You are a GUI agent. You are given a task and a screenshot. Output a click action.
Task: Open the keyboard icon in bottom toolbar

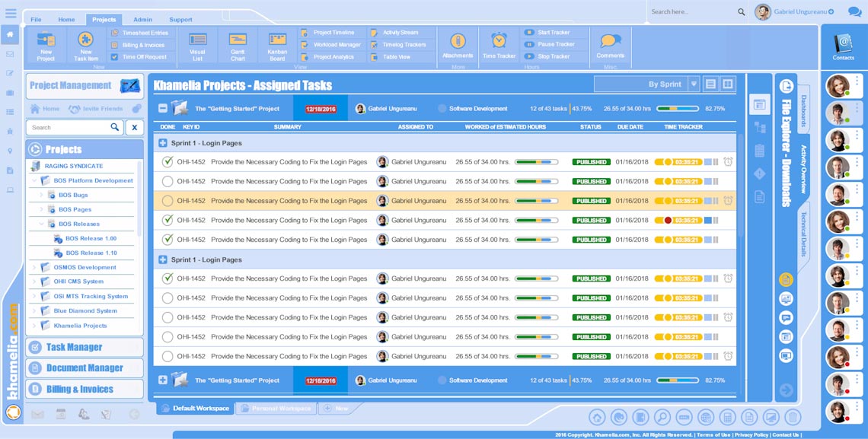click(684, 417)
